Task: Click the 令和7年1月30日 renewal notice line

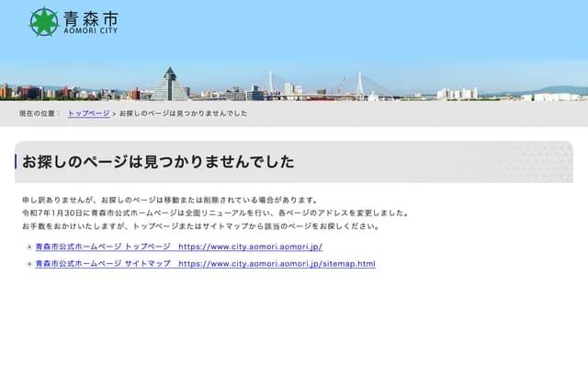Action: click(x=215, y=213)
